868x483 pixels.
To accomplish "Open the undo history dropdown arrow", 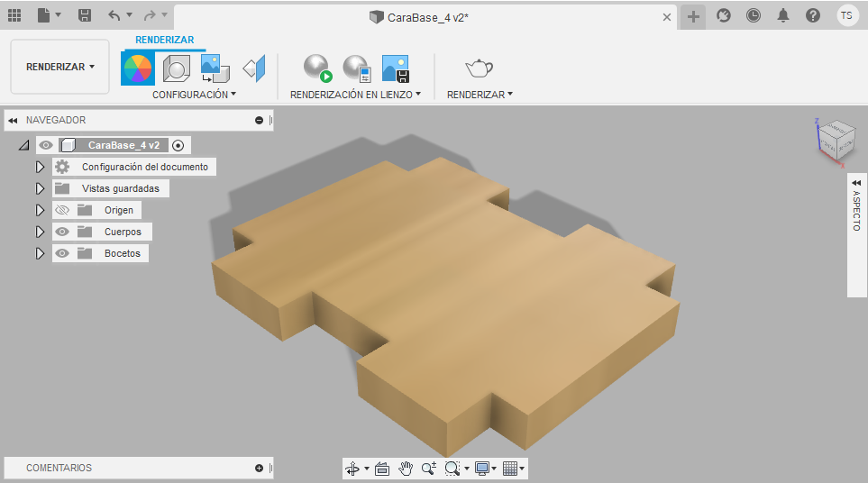I will 130,15.
